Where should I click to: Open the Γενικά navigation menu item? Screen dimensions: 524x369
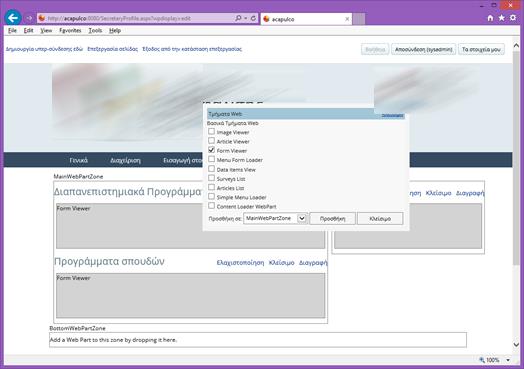(x=79, y=160)
